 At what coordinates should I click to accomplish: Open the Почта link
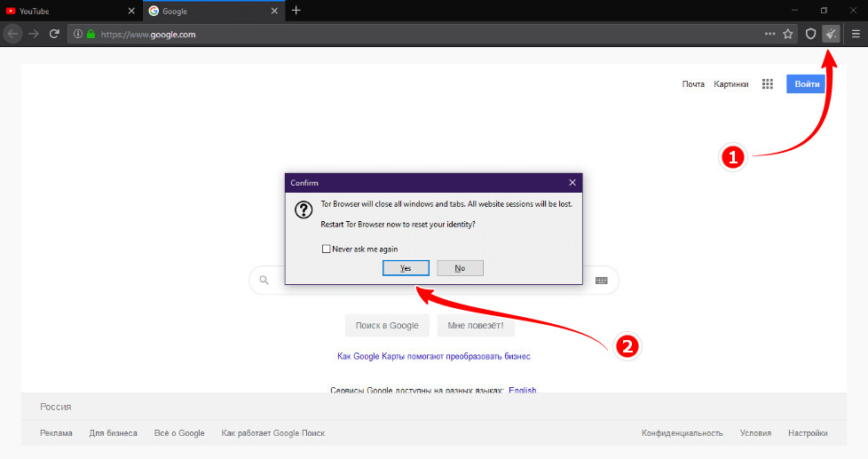pos(693,84)
